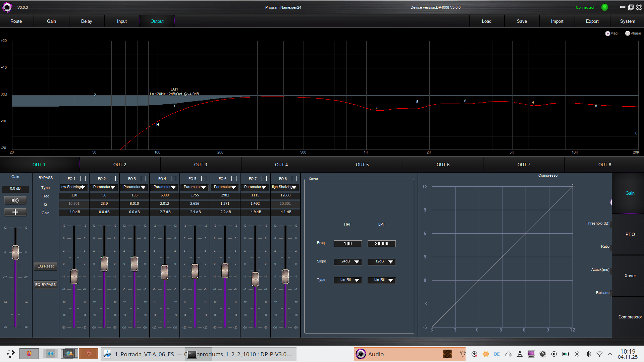The height and width of the screenshot is (362, 644).
Task: Click the green Connected status indicator
Action: 604,7
